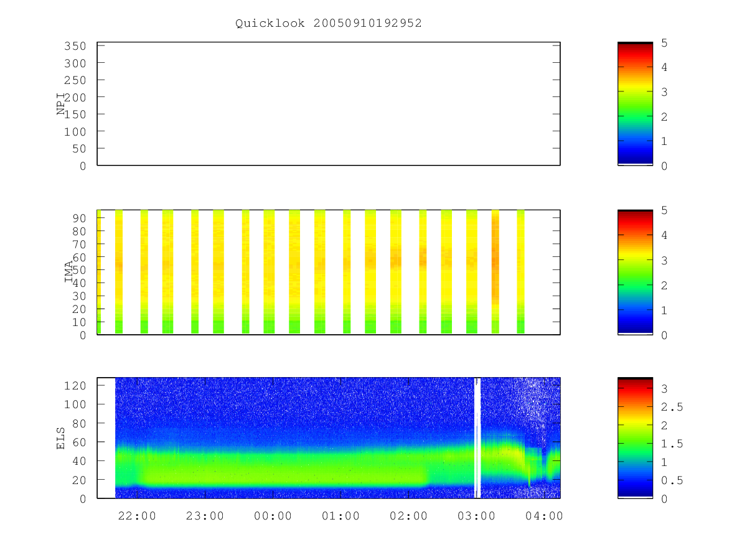Click the ELS axis label

[61, 438]
